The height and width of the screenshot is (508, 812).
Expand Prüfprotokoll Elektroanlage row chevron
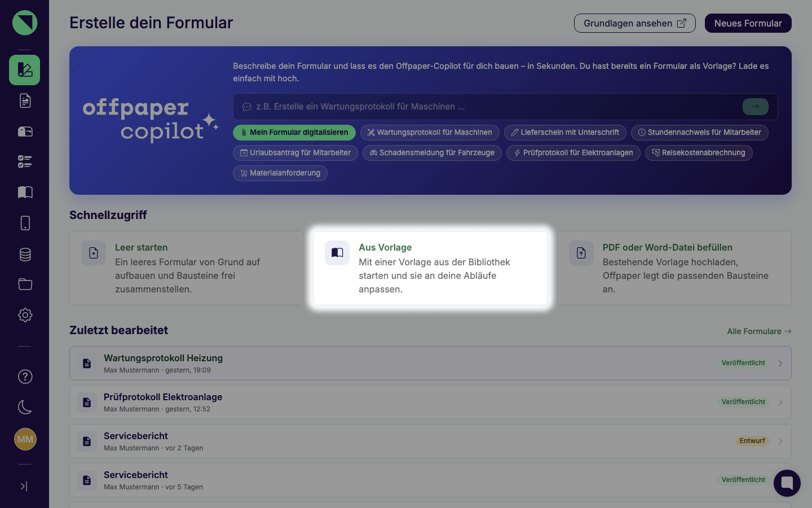click(x=780, y=402)
